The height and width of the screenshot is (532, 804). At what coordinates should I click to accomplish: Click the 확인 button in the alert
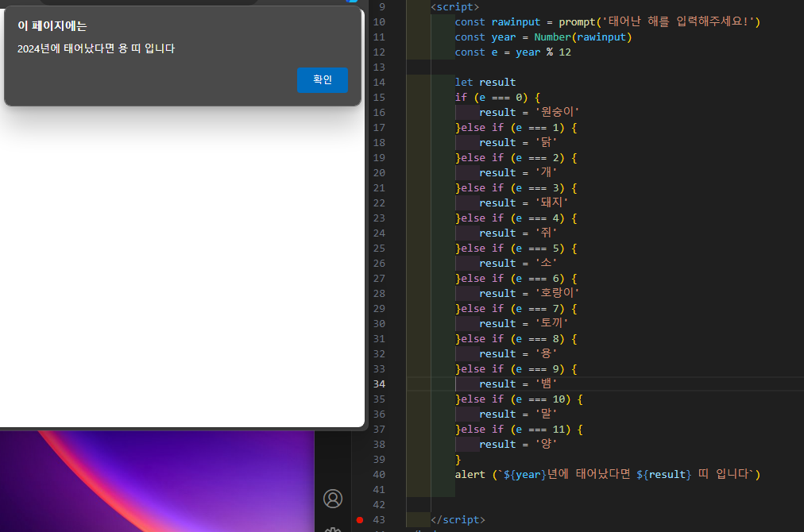coord(322,80)
